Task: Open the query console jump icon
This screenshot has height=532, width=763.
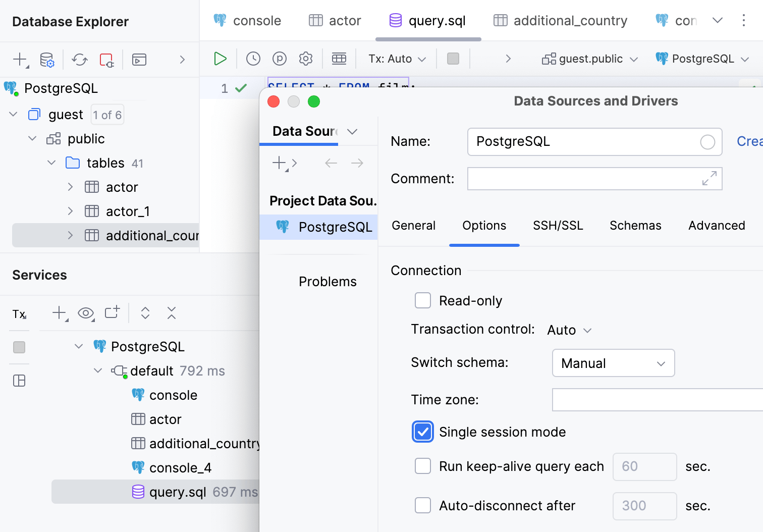Action: point(139,59)
